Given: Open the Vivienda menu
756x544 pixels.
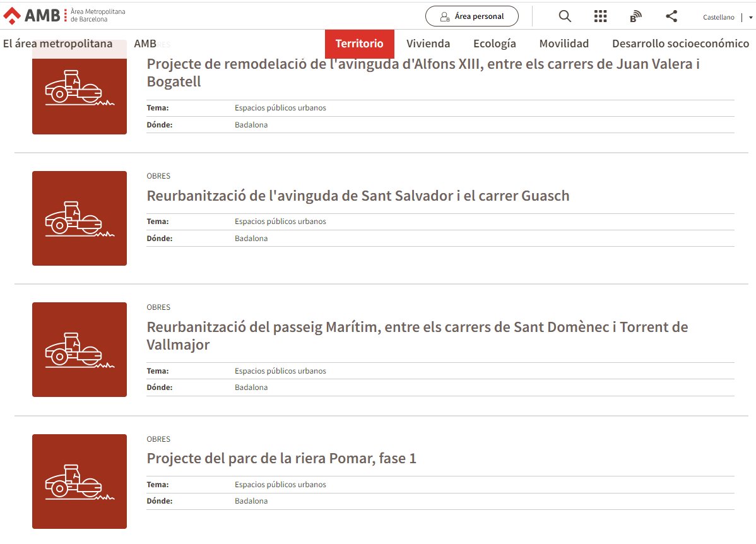Looking at the screenshot, I should (428, 44).
